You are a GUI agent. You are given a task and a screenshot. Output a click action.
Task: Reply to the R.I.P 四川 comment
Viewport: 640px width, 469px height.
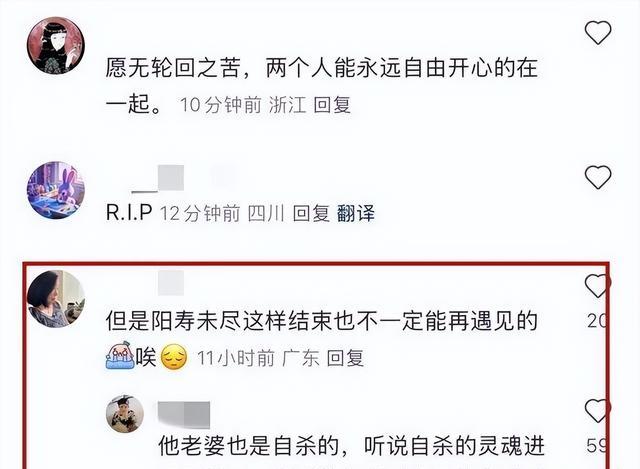pyautogui.click(x=311, y=213)
